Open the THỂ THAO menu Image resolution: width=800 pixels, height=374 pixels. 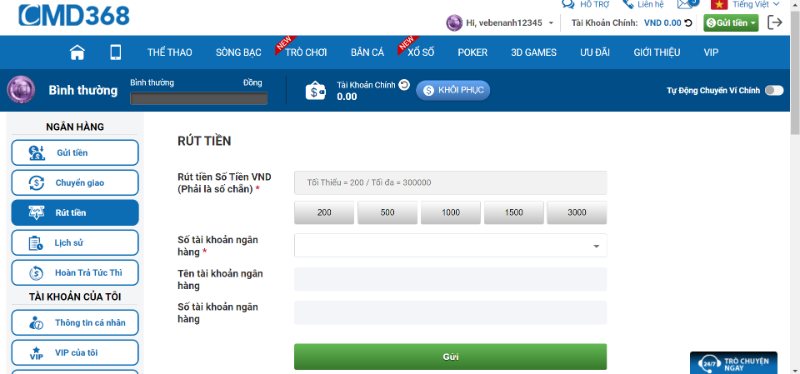click(170, 52)
